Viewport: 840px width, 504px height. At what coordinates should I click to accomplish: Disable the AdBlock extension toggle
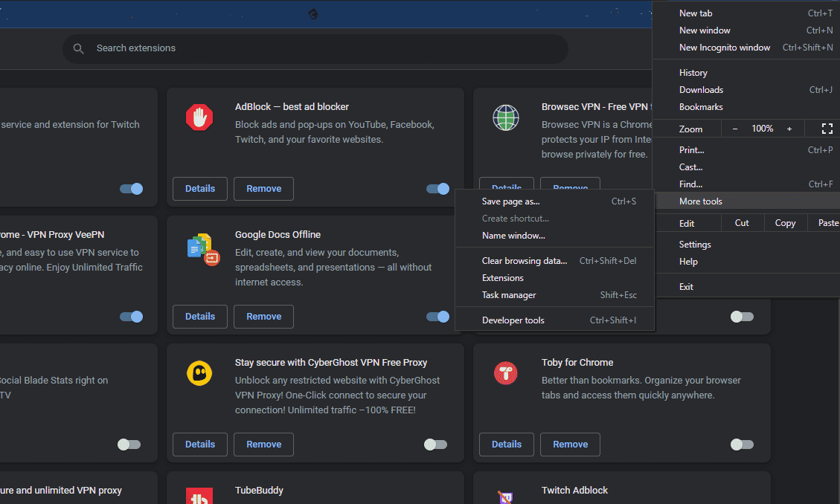point(437,188)
